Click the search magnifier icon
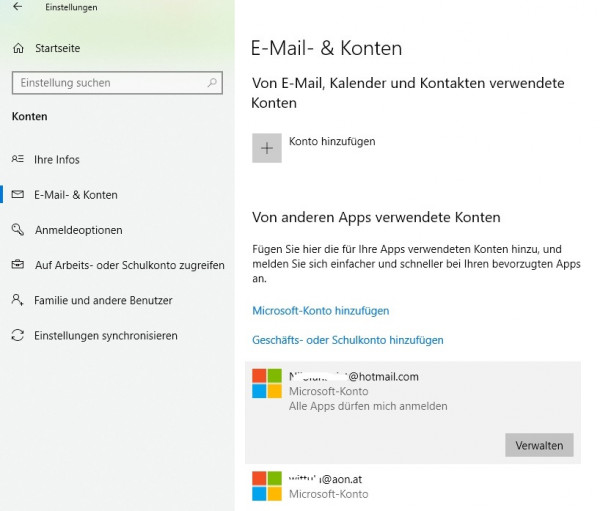This screenshot has height=511, width=600. point(212,82)
